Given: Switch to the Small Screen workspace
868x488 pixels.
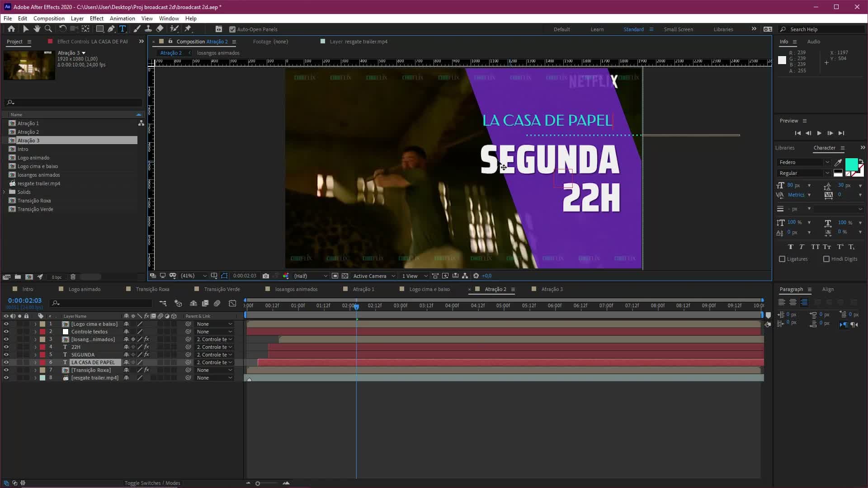Looking at the screenshot, I should coord(678,29).
